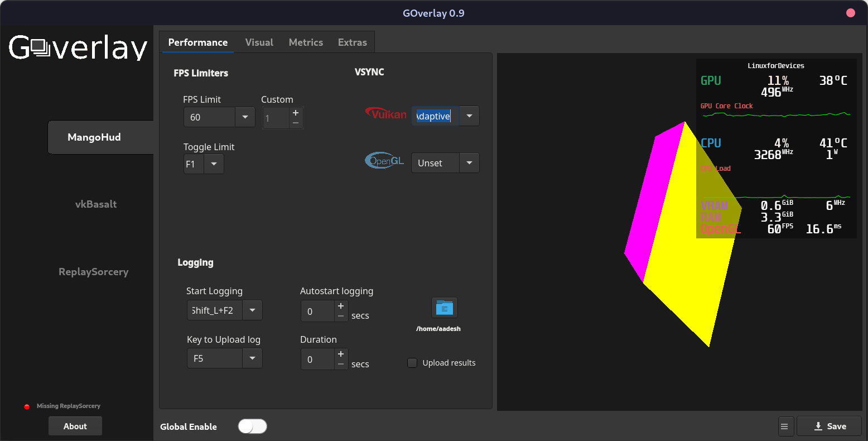
Task: Click the OpenGL logo icon
Action: 384,161
